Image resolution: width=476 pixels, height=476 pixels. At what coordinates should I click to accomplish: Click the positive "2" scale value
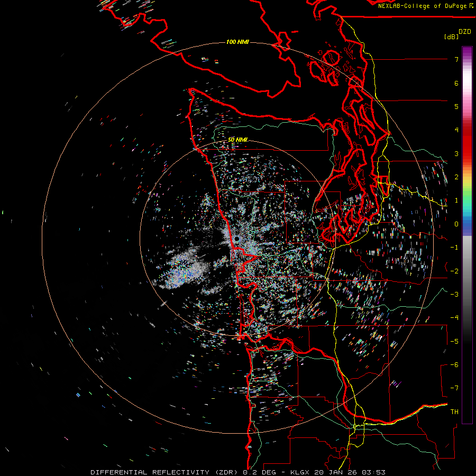point(456,177)
